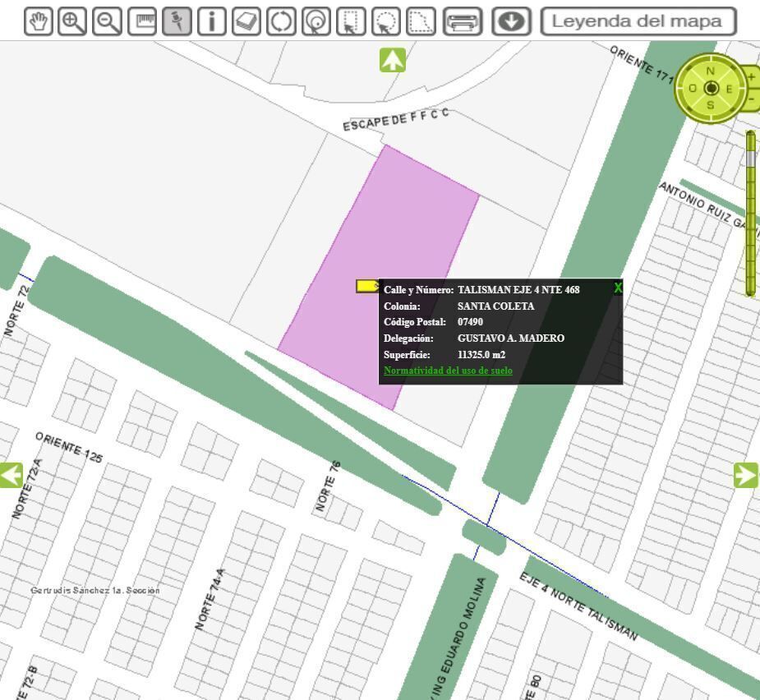Open Normatividad del uso de suelo link
760x700 pixels.
448,371
